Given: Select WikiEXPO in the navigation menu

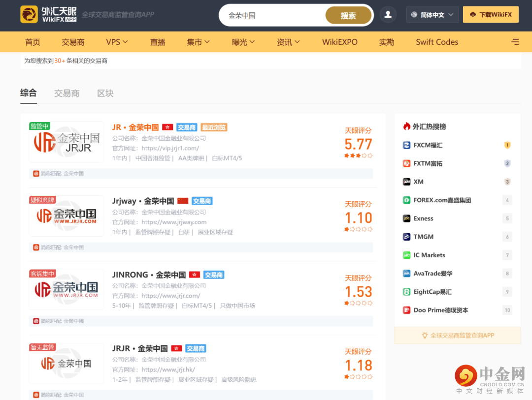Looking at the screenshot, I should point(339,42).
